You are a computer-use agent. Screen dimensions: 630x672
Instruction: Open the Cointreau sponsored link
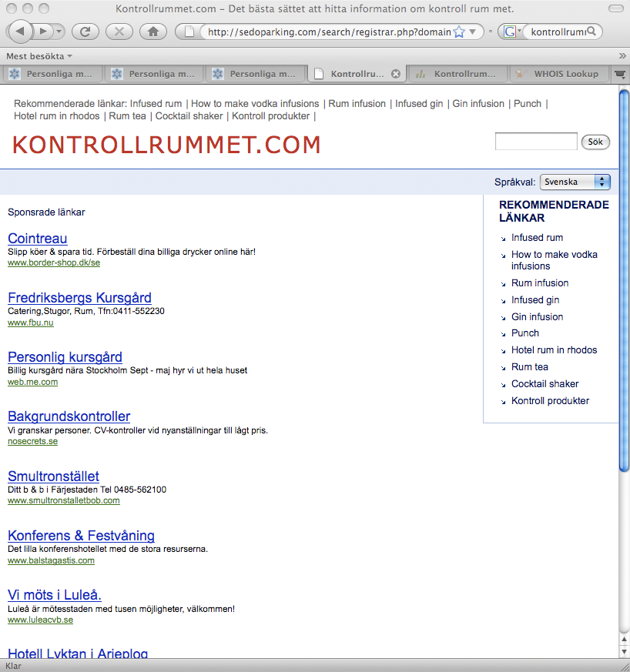click(x=37, y=239)
